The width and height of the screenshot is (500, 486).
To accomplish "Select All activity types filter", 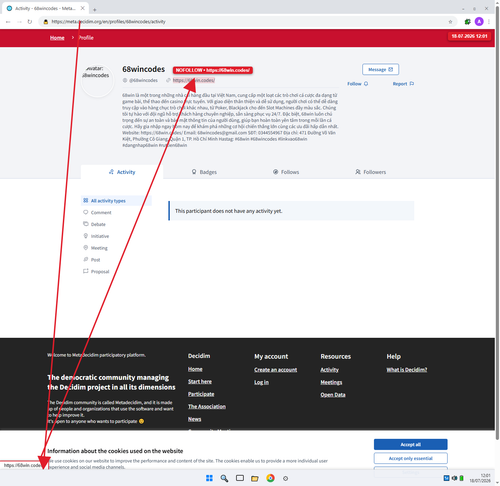I will pos(116,201).
